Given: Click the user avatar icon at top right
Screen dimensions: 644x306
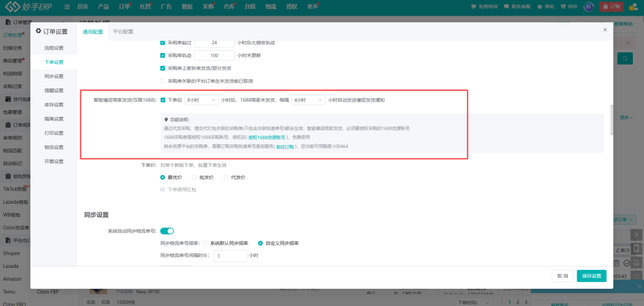Looking at the screenshot, I should [x=633, y=7].
